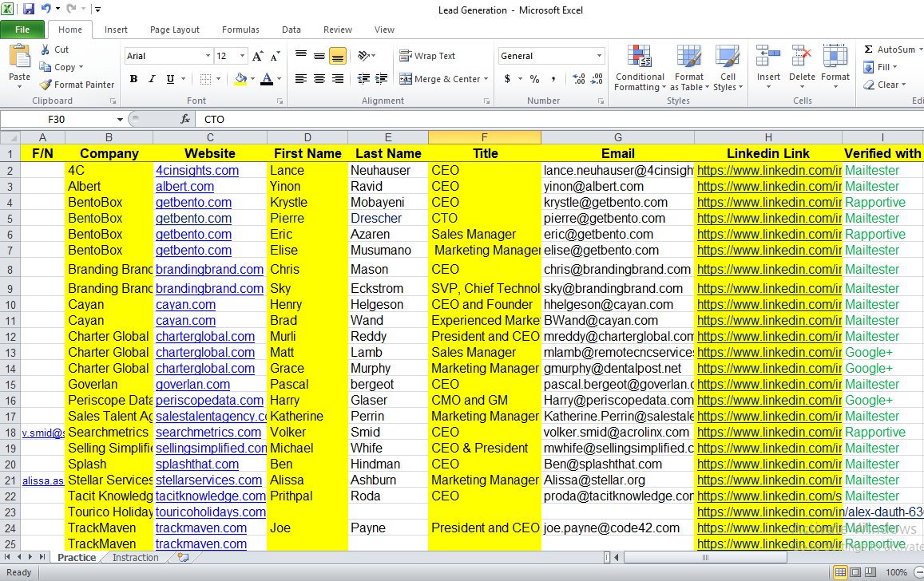The width and height of the screenshot is (924, 581).
Task: Open Format as Table icon
Action: coord(688,57)
